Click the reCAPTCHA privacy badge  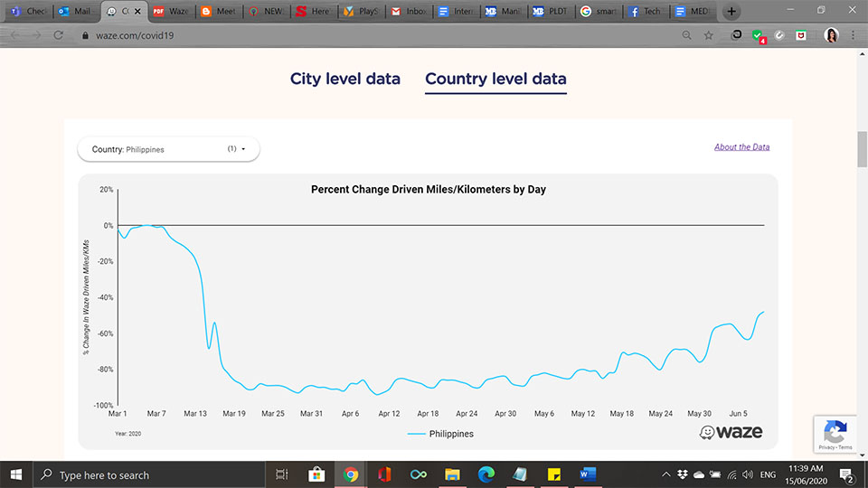click(835, 435)
